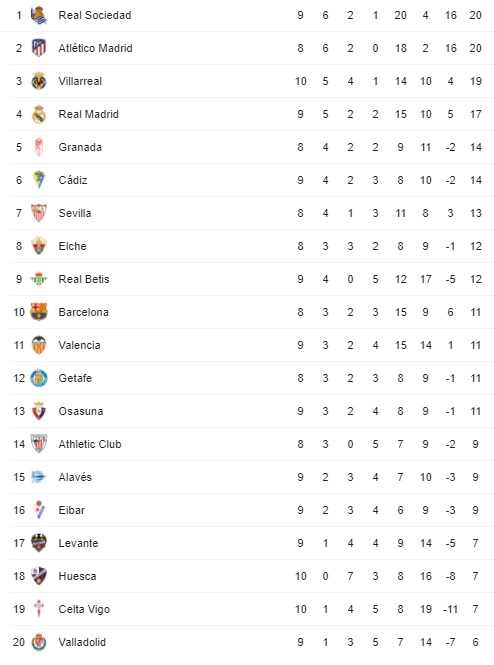Click the Real Sociedad club crest
The height and width of the screenshot is (665, 494).
39,15
